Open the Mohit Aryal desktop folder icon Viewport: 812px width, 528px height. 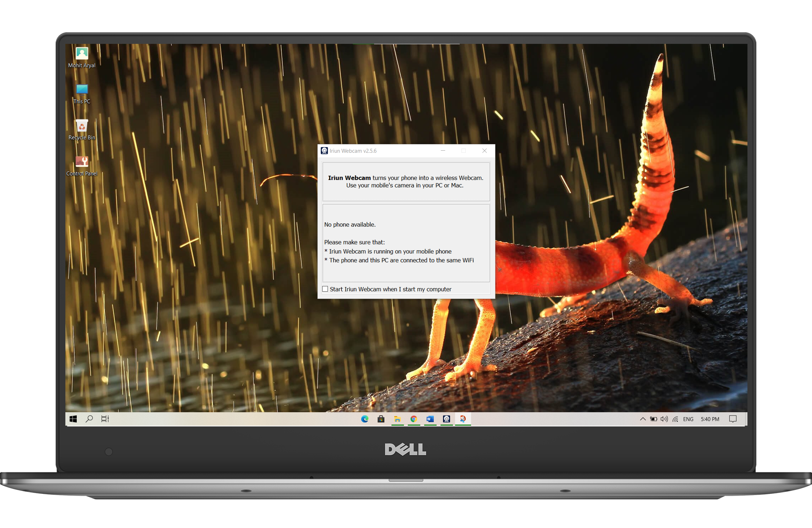(x=82, y=57)
